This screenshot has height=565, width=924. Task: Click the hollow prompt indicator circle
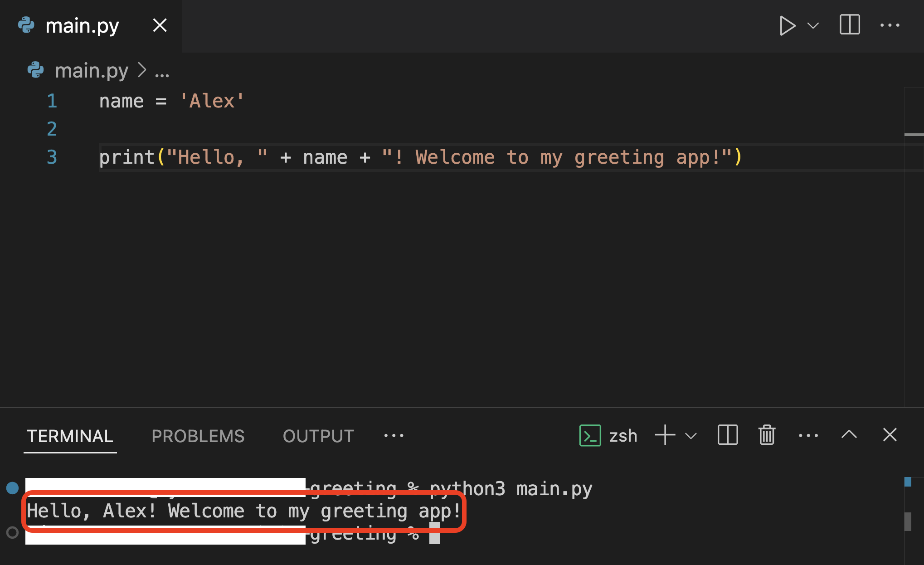pos(12,532)
